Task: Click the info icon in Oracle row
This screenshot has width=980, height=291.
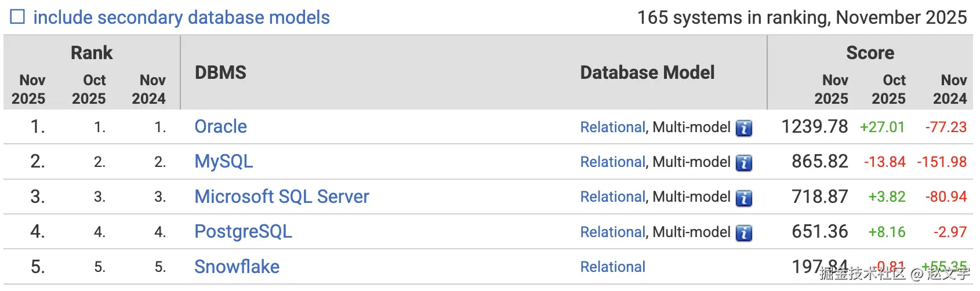Action: pos(744,128)
